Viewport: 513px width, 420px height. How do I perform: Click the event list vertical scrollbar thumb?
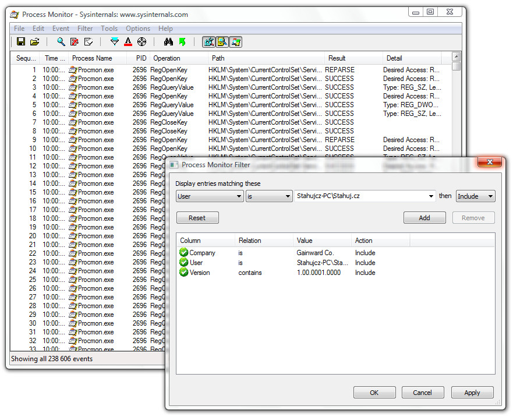click(456, 66)
